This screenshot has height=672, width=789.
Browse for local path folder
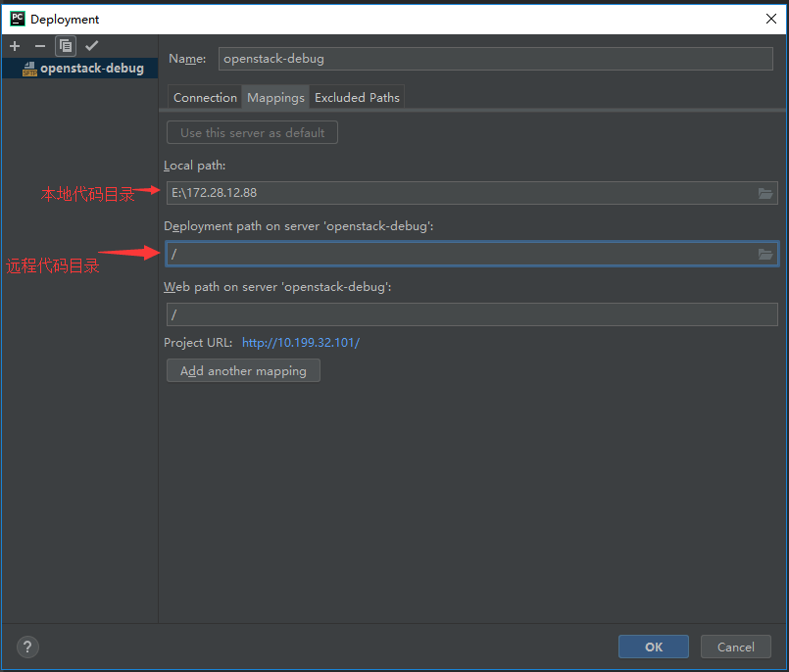[765, 193]
